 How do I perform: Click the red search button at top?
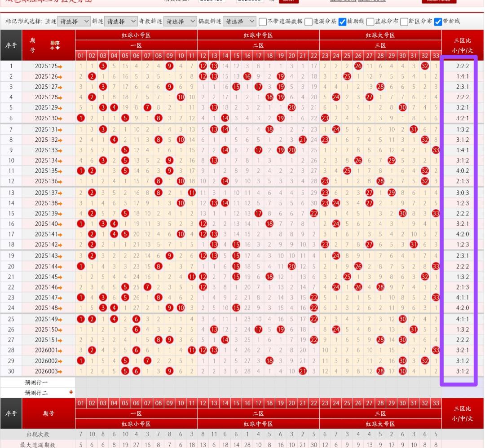click(288, 1)
